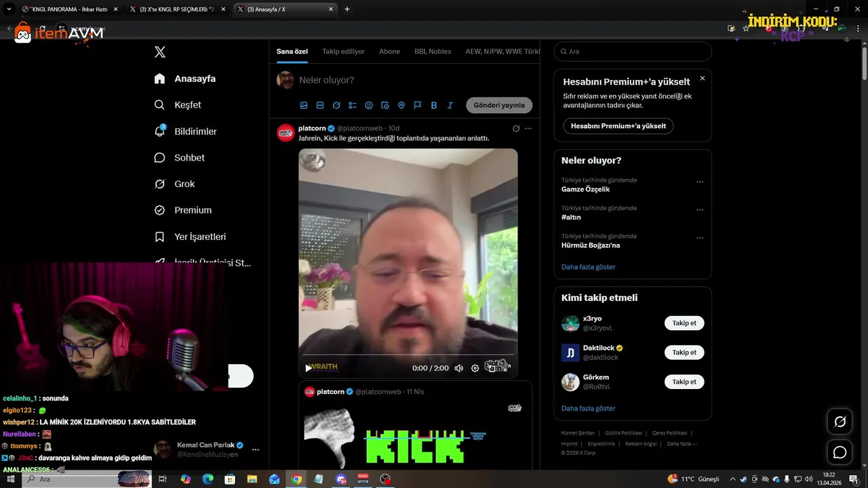Click floating Grok button at bottom right

coord(840,422)
